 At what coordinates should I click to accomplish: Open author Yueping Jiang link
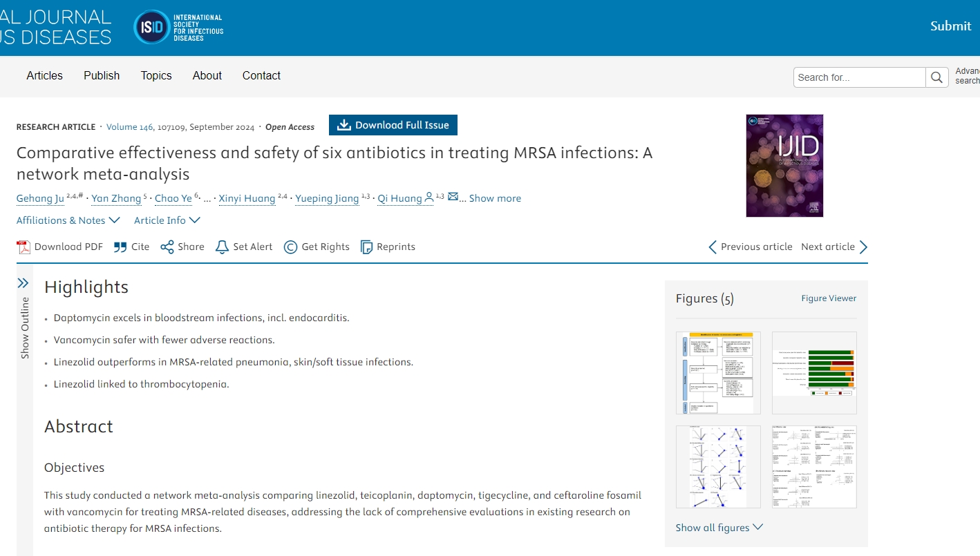pyautogui.click(x=327, y=198)
